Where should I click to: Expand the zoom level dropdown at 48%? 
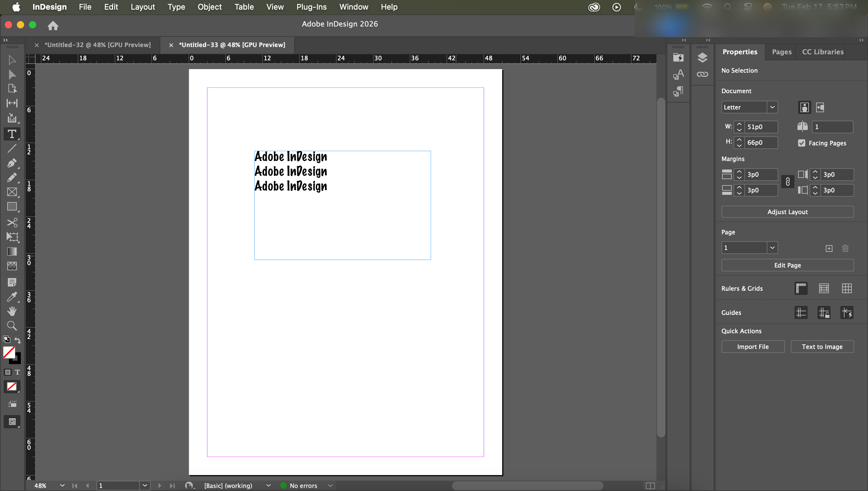coord(62,485)
